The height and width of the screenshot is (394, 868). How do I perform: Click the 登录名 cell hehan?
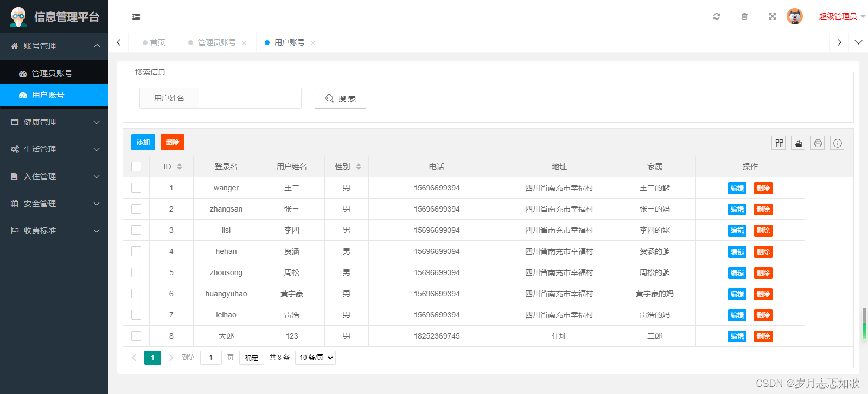coord(226,251)
